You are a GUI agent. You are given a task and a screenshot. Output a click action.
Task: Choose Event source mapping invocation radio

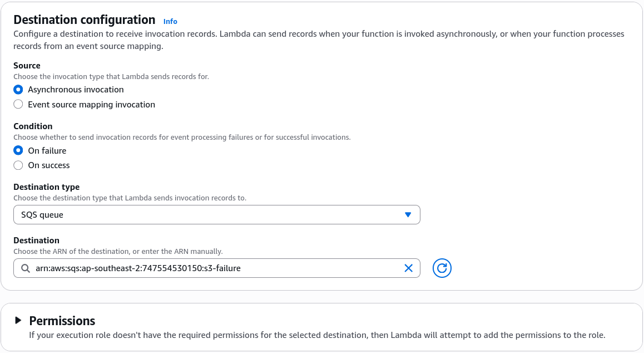tap(18, 105)
